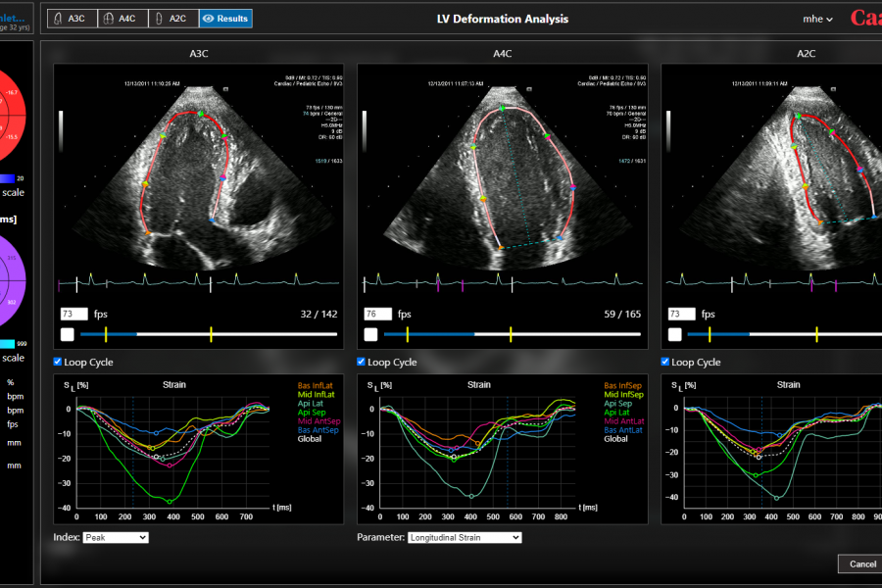Image resolution: width=882 pixels, height=588 pixels.
Task: Click 'Api Sep' in the A3C legend
Action: pyautogui.click(x=312, y=413)
